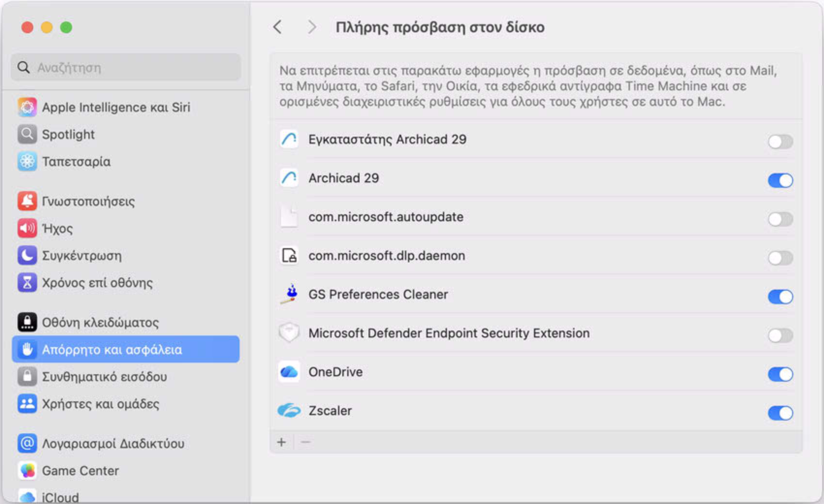Turn on the com.microsoft.dlp.daemon switch
This screenshot has width=824, height=504.
pyautogui.click(x=780, y=258)
